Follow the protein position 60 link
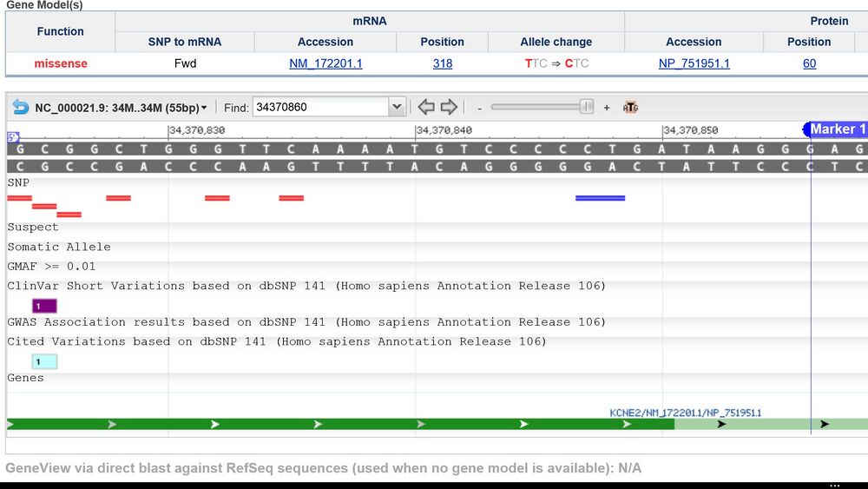 (809, 63)
